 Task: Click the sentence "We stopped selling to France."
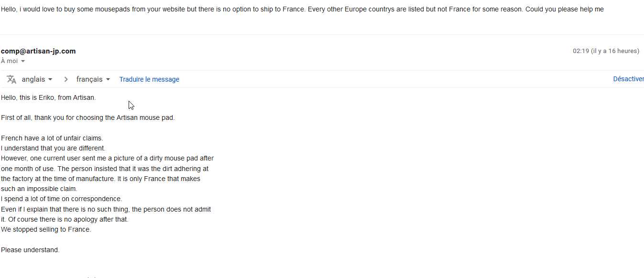pyautogui.click(x=46, y=229)
